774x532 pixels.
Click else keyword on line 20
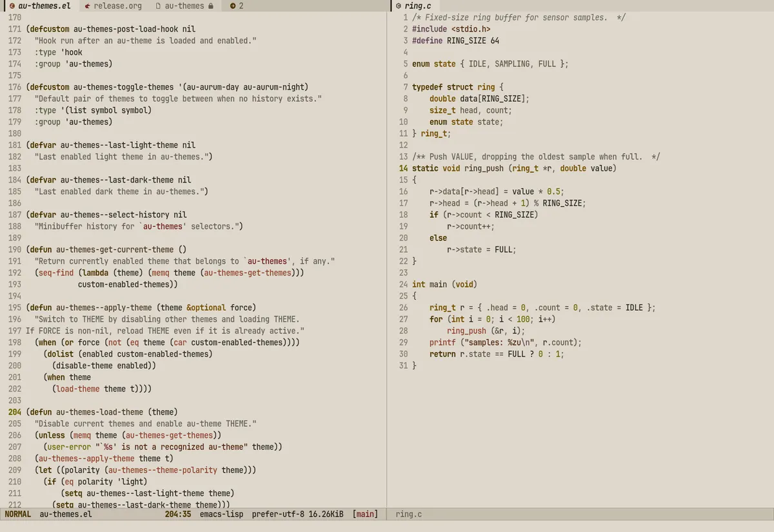pos(439,238)
